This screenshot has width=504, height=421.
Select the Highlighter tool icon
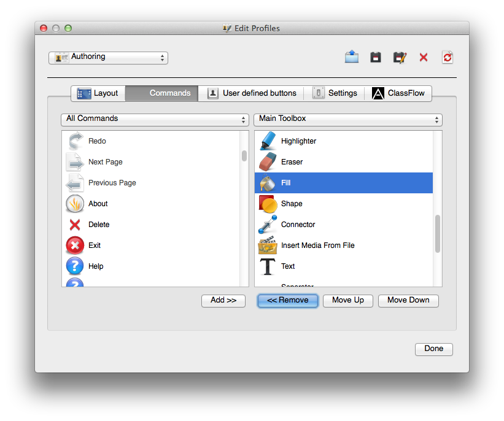click(x=268, y=141)
